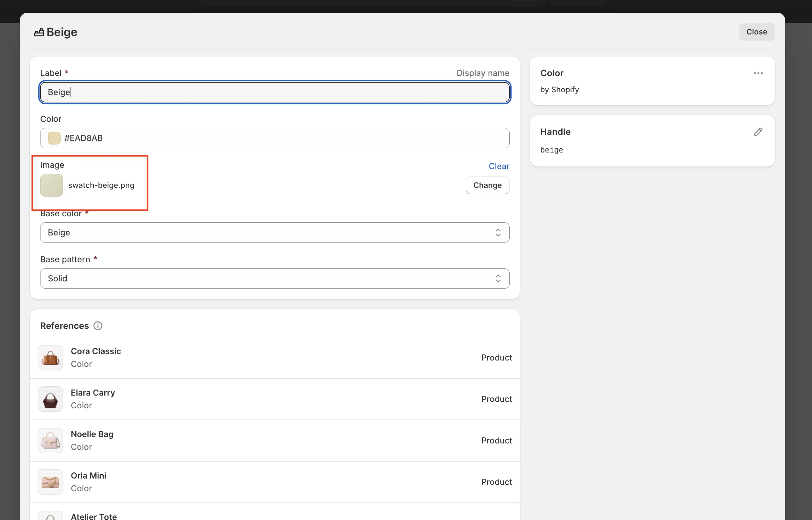Click the Elara Carry bag thumbnail
812x520 pixels.
50,399
